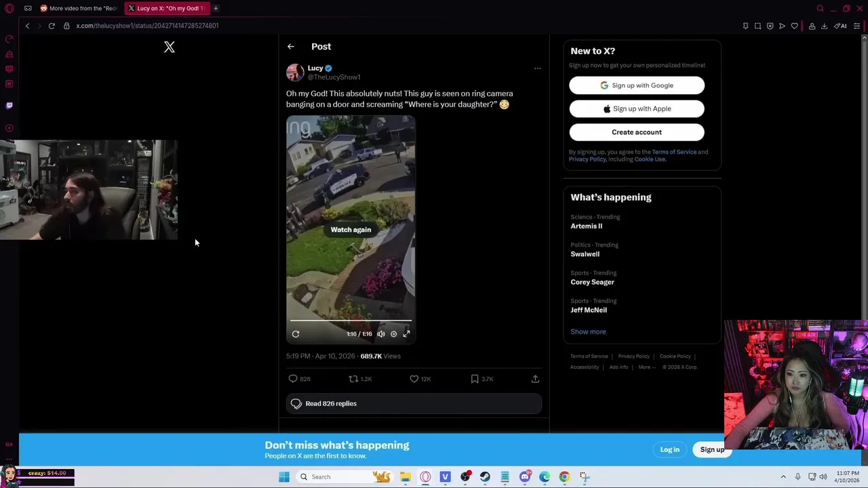The width and height of the screenshot is (868, 488).
Task: Bookmark the post with 3.7K bookmarks
Action: (481, 379)
